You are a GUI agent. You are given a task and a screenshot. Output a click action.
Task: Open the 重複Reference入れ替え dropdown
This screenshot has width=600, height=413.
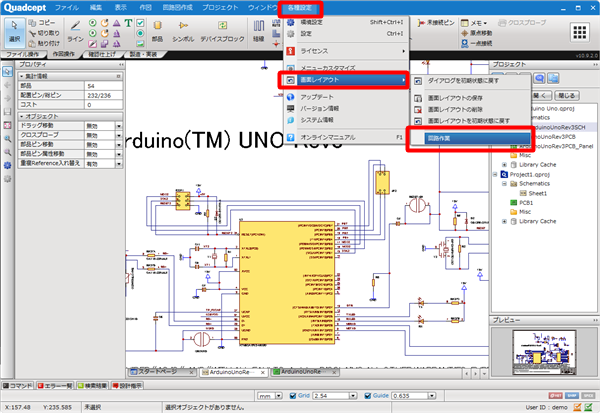[119, 163]
